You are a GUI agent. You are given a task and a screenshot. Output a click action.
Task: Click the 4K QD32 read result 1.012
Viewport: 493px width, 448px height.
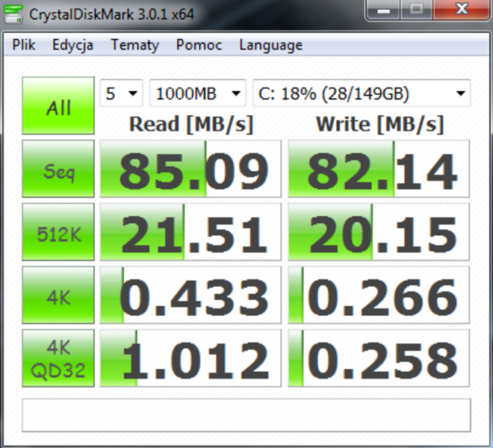point(190,360)
